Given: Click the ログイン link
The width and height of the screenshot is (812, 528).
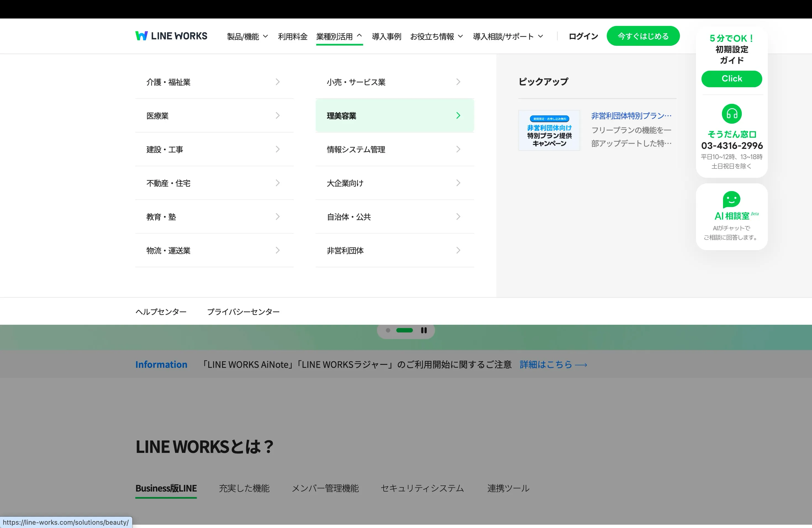Looking at the screenshot, I should [583, 36].
